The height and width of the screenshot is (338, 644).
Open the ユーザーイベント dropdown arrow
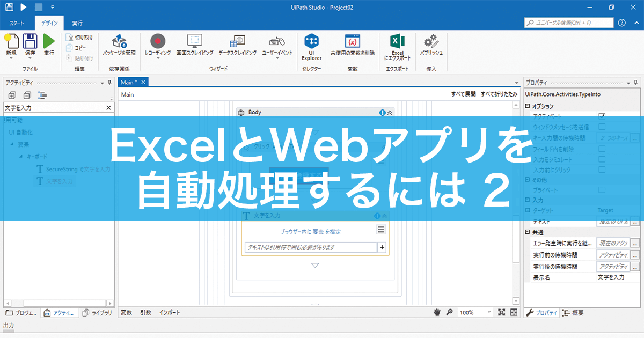(x=277, y=58)
